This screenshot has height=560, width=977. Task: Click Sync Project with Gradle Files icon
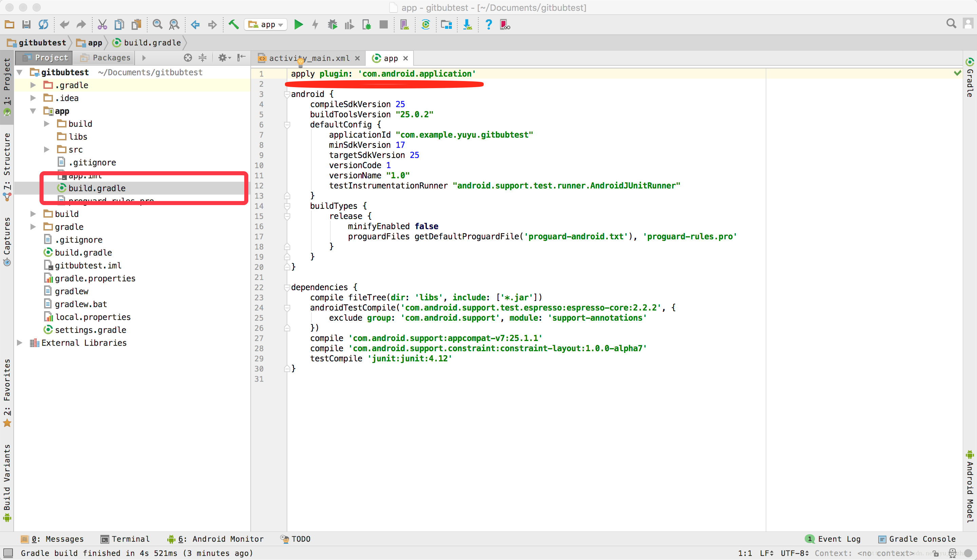[x=426, y=25]
